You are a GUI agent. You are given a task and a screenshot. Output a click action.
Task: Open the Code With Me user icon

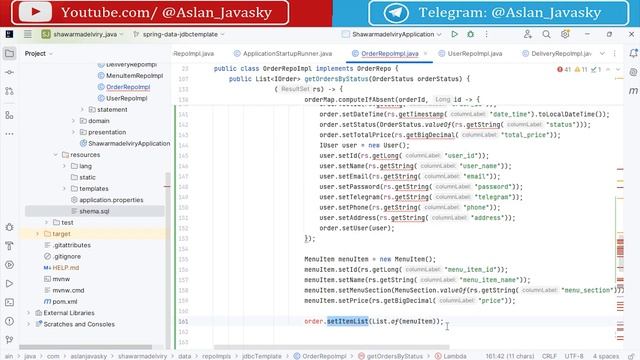coord(527,34)
